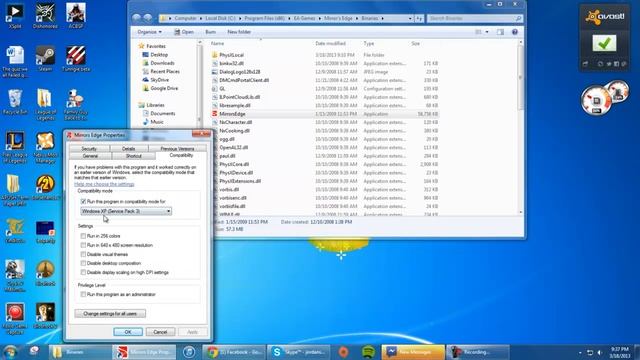
Task: Click the Explorer help question mark icon
Action: tap(515, 32)
